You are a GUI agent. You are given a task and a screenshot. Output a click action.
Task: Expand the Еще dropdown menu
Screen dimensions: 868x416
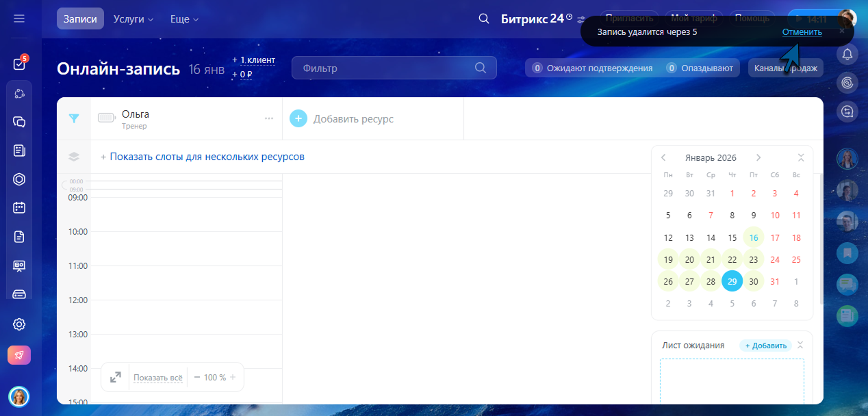pyautogui.click(x=184, y=19)
